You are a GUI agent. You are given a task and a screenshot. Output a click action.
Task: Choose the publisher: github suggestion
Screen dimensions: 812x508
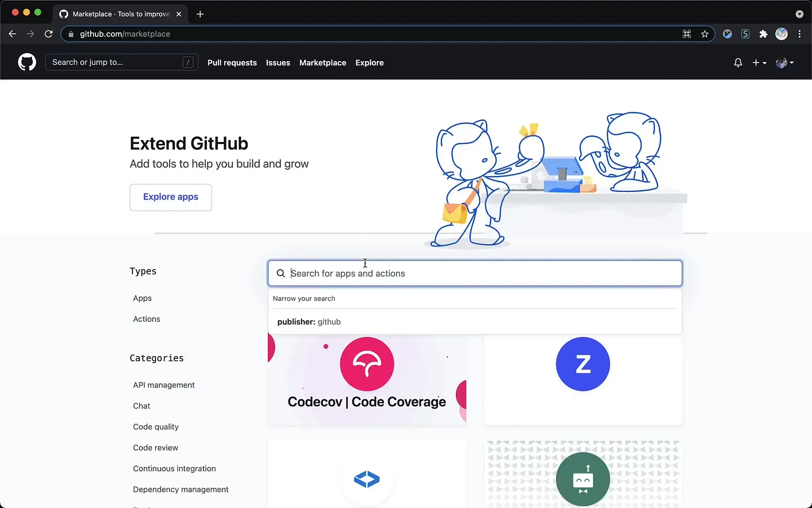pos(475,322)
